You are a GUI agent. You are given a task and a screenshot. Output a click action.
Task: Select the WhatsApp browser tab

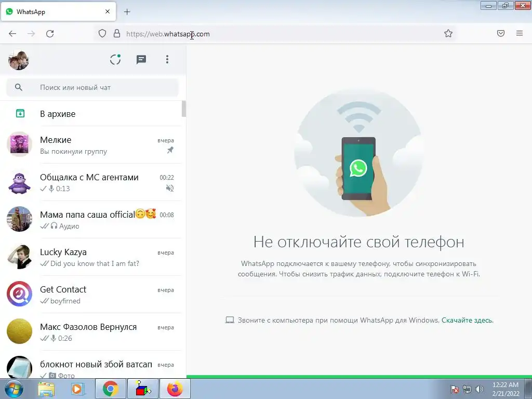[x=58, y=11]
